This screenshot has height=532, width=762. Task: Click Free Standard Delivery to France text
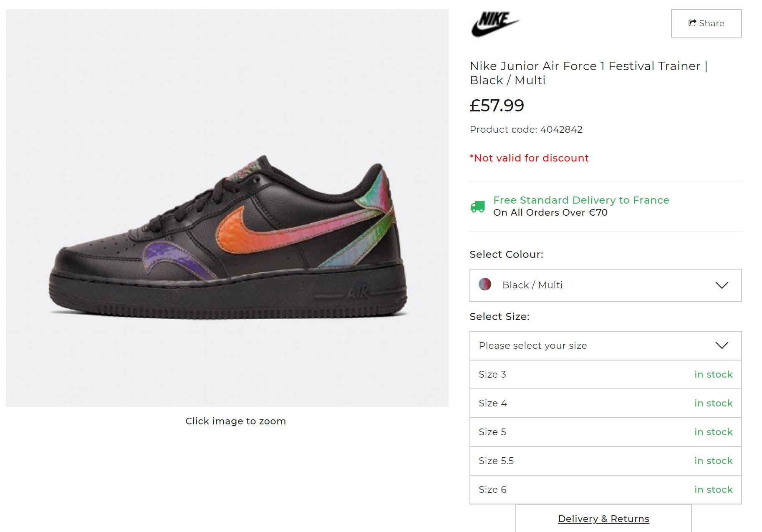(581, 200)
